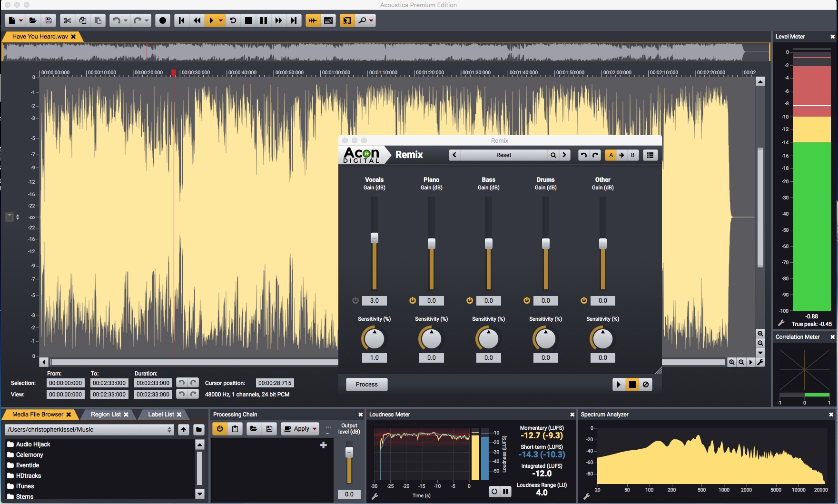Screen dimensions: 838x504
Task: Go to the previous Remix preset
Action: point(454,155)
